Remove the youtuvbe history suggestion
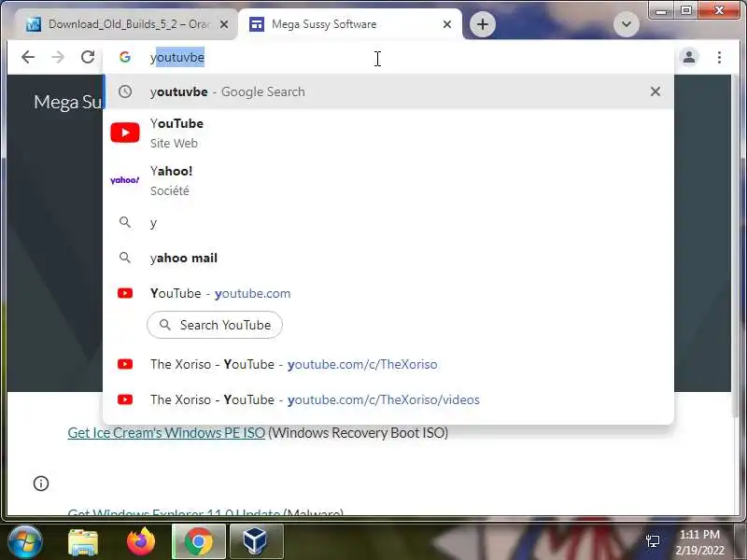 655,91
